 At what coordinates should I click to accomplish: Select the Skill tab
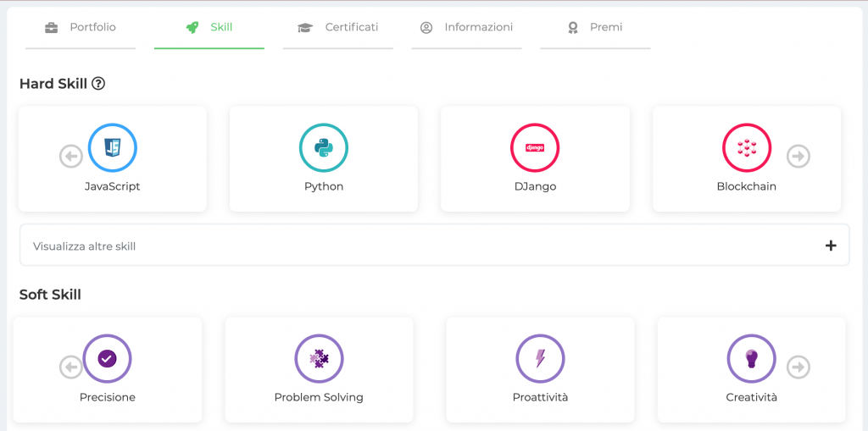click(x=209, y=28)
